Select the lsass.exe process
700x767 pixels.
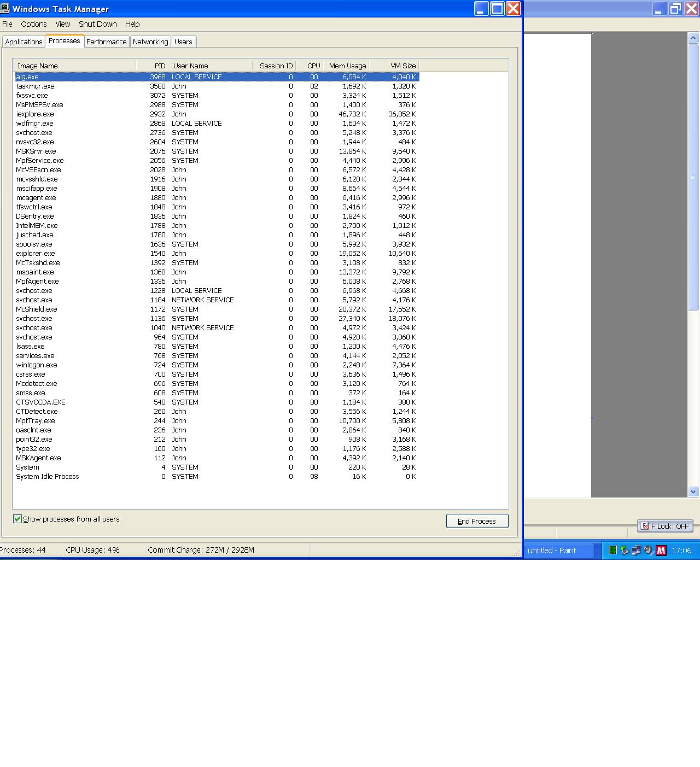pyautogui.click(x=217, y=347)
